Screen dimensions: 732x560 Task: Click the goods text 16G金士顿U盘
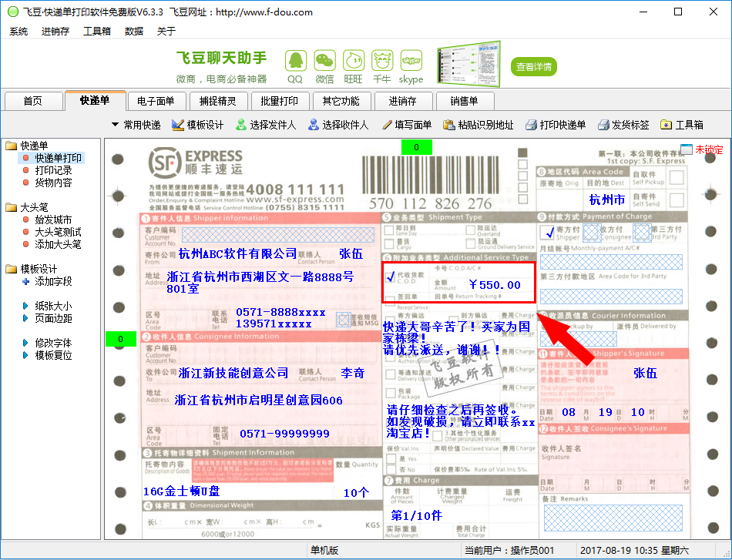tap(182, 491)
